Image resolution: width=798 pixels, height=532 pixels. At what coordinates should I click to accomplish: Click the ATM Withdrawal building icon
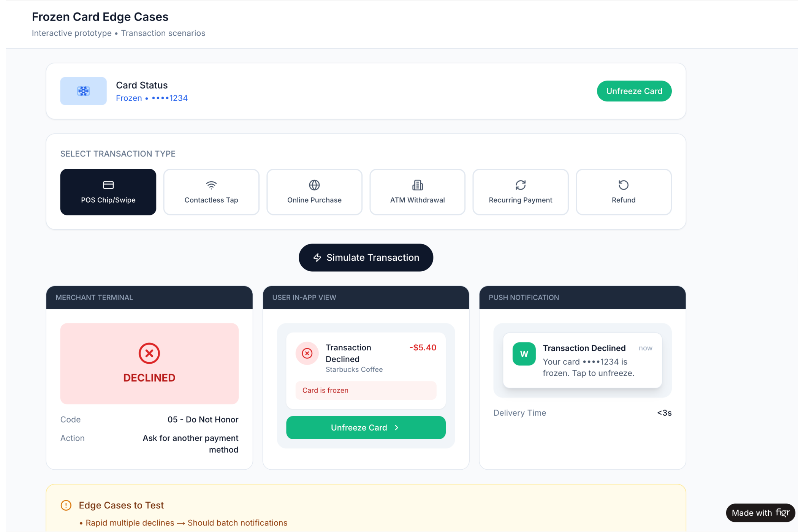(x=417, y=185)
